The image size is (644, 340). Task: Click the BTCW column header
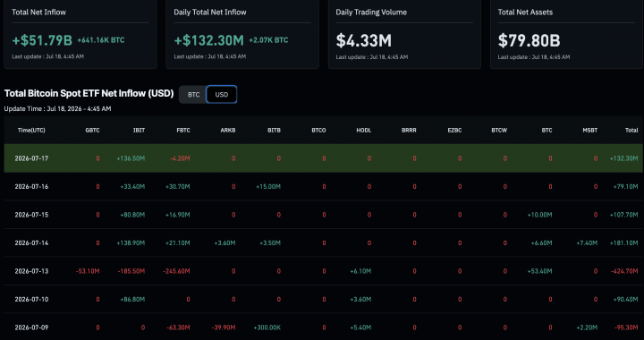[499, 130]
